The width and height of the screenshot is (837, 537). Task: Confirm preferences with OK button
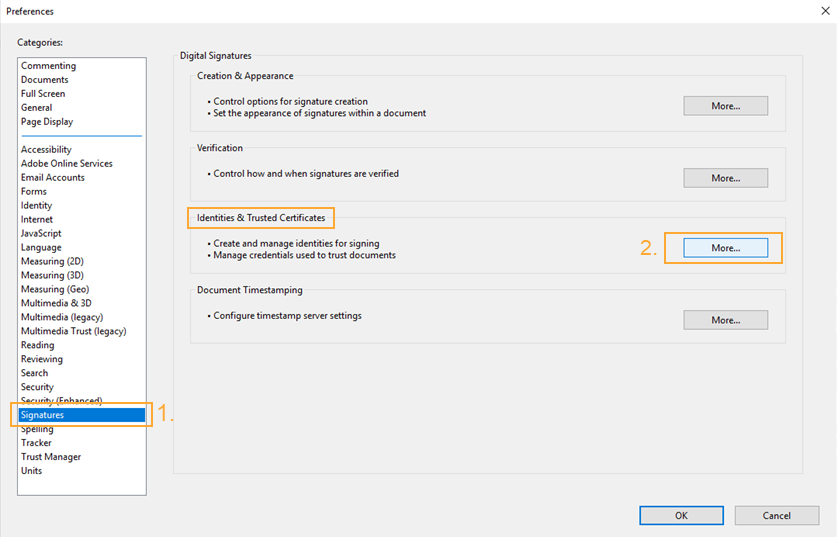681,515
